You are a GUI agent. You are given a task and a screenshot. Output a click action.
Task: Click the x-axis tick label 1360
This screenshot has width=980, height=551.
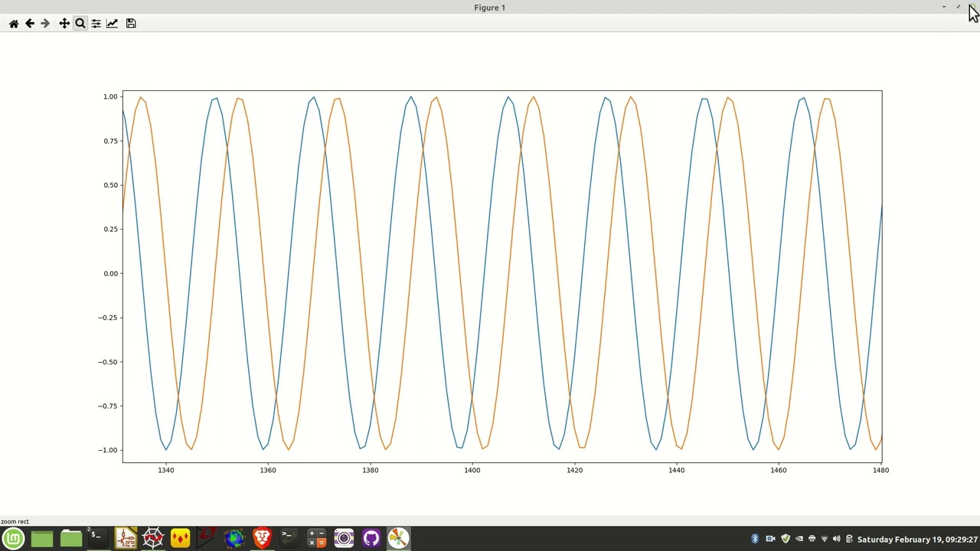(x=268, y=470)
